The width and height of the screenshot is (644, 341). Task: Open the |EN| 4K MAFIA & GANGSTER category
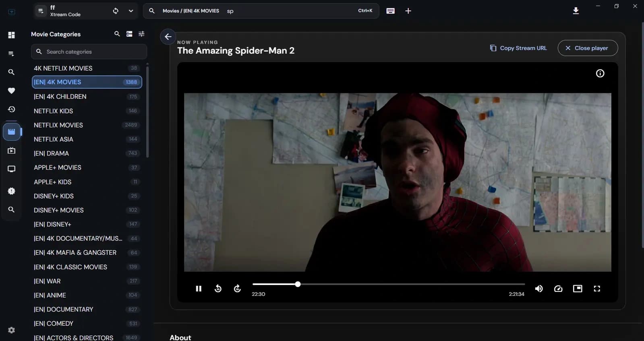pos(87,253)
